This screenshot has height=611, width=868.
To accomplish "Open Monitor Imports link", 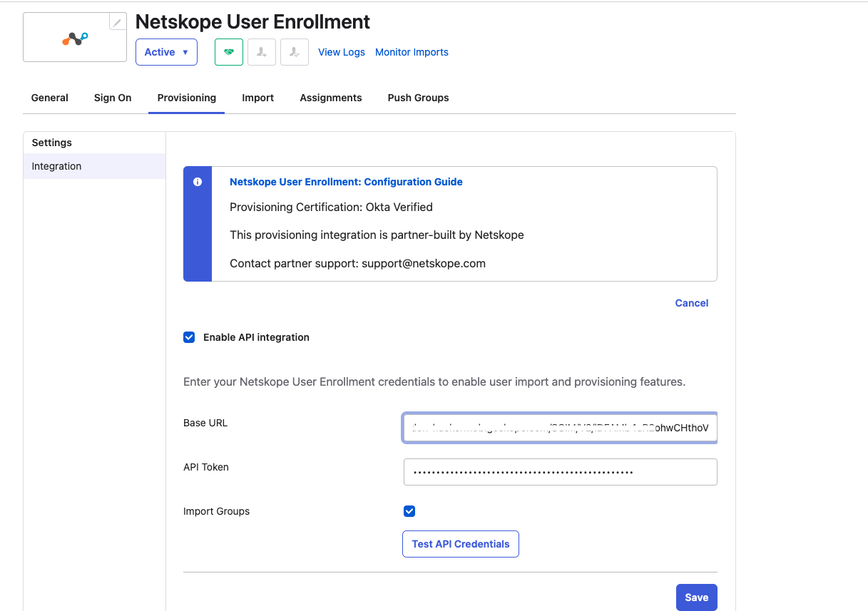I will pyautogui.click(x=412, y=52).
